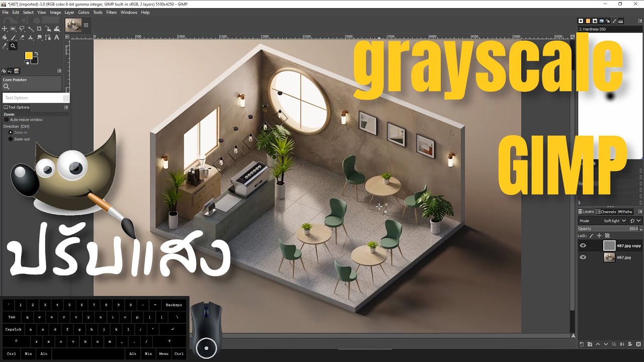Select the Bucket Fill tool

coord(5,37)
